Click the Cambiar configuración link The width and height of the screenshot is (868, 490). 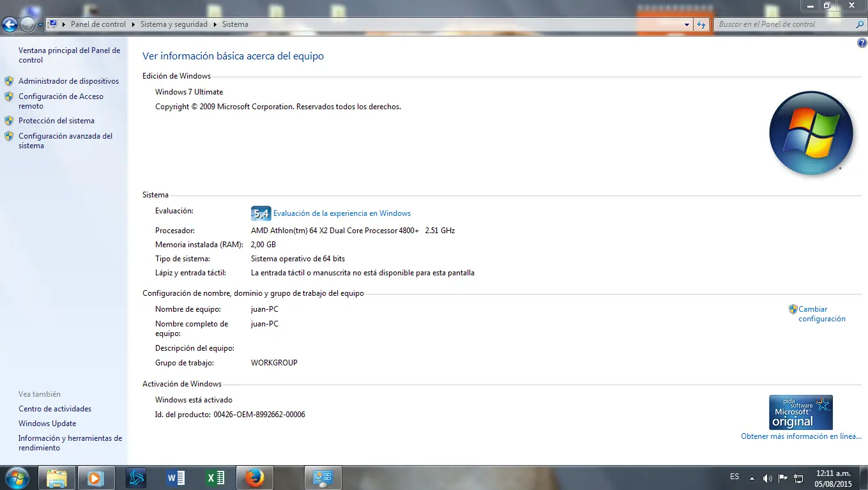coord(821,314)
